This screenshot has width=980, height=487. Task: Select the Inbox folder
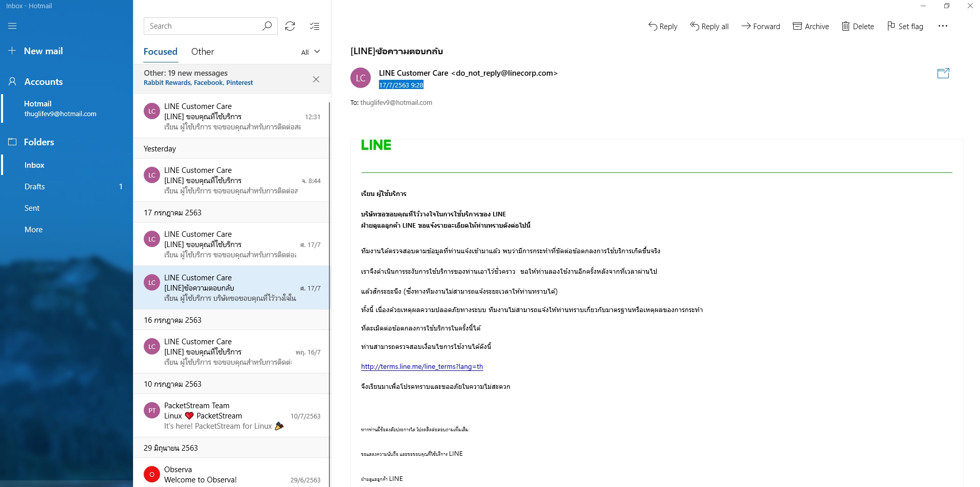coord(66,165)
